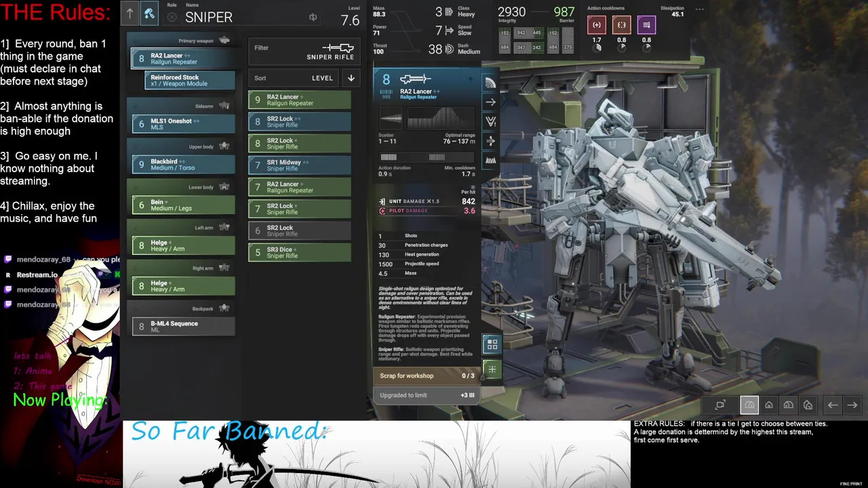This screenshot has height=488, width=868.
Task: Open the three-dot options menu
Action: (x=699, y=9)
